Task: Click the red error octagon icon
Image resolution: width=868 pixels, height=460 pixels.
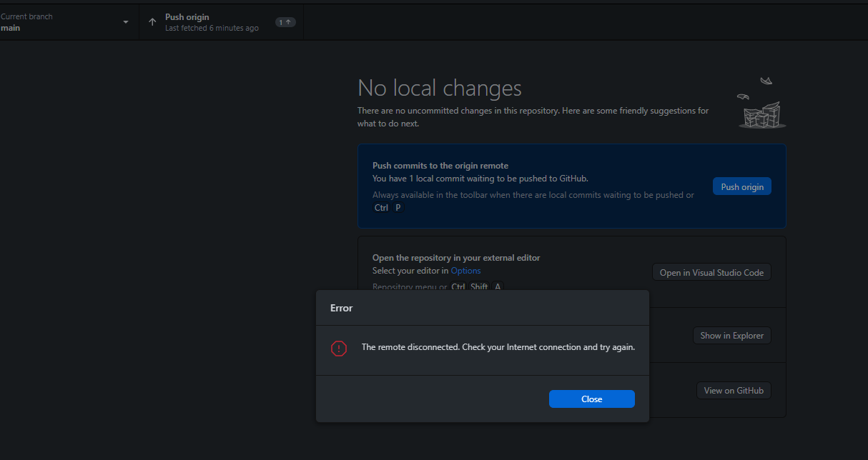Action: coord(339,349)
